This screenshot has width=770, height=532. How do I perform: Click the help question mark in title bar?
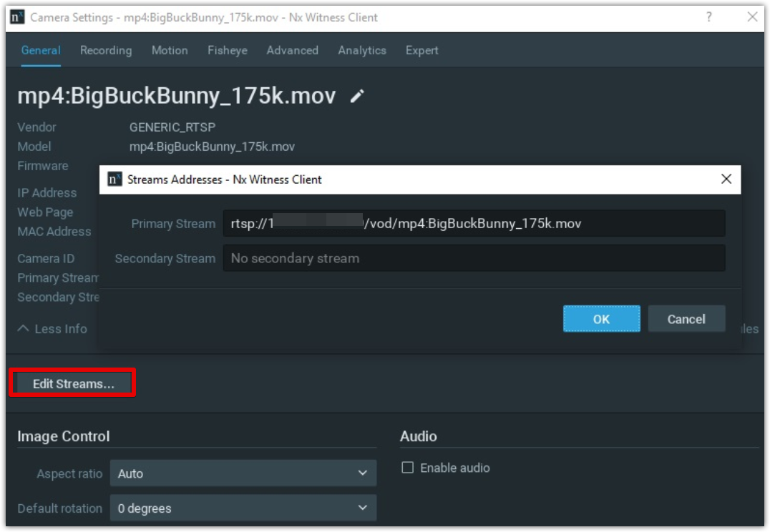(x=708, y=17)
